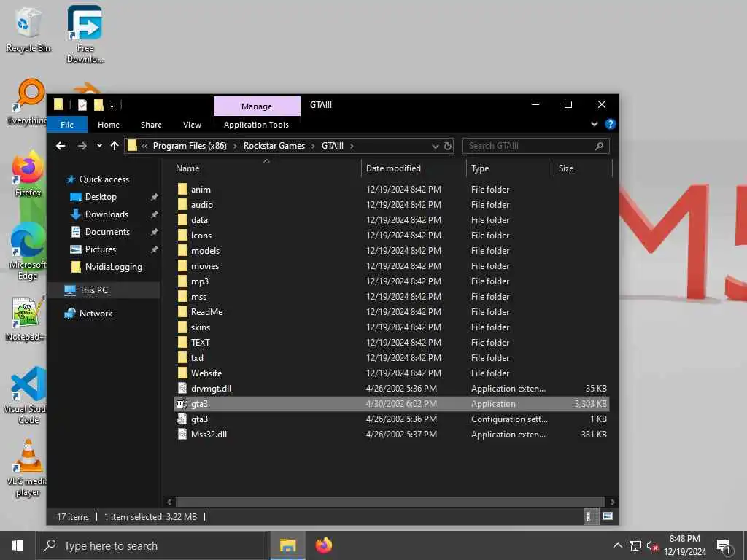Select the models folder

coord(392,251)
